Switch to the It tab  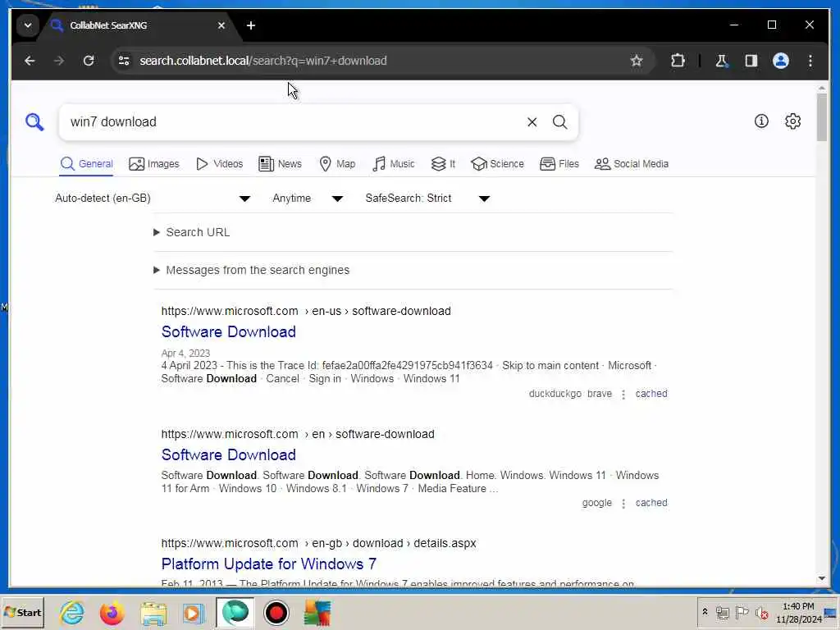click(444, 164)
